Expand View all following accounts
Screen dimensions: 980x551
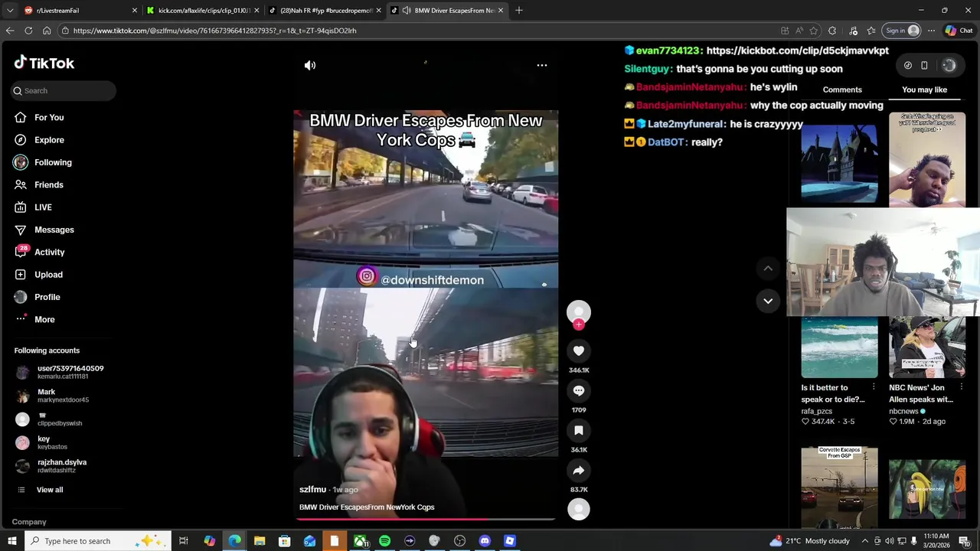[49, 490]
